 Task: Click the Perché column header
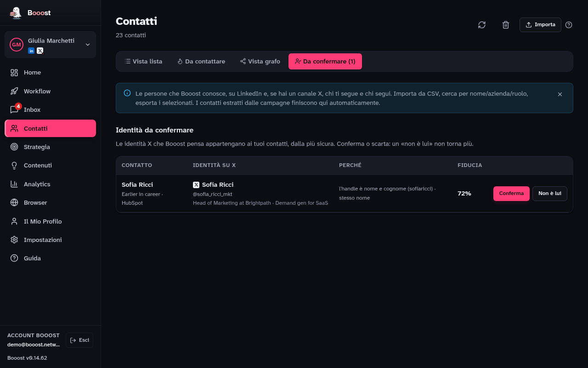point(350,165)
